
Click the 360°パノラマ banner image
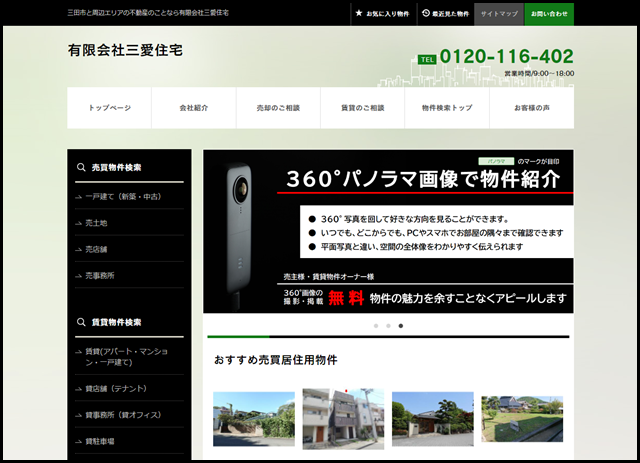(388, 232)
